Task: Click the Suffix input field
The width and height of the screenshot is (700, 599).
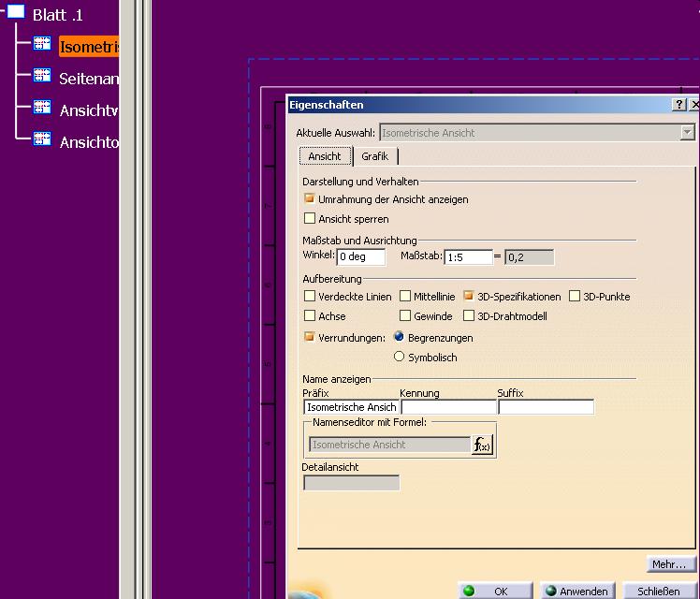Action: click(546, 407)
